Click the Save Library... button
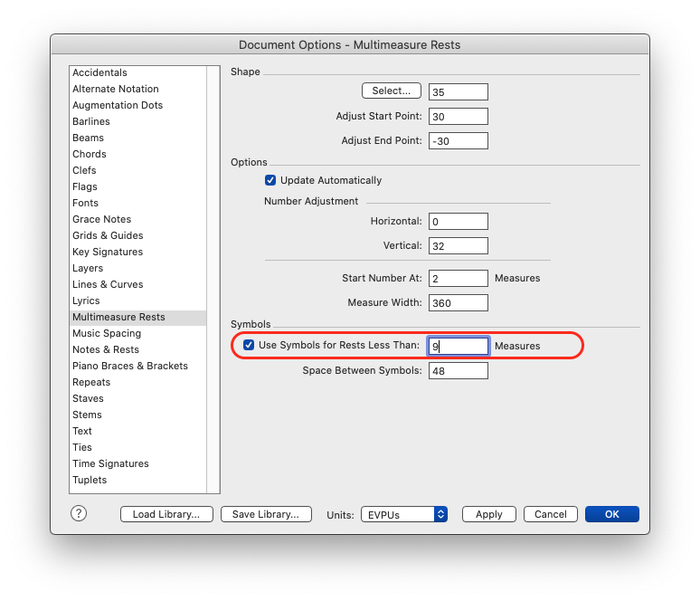Viewport: 700px width, 601px height. [266, 514]
